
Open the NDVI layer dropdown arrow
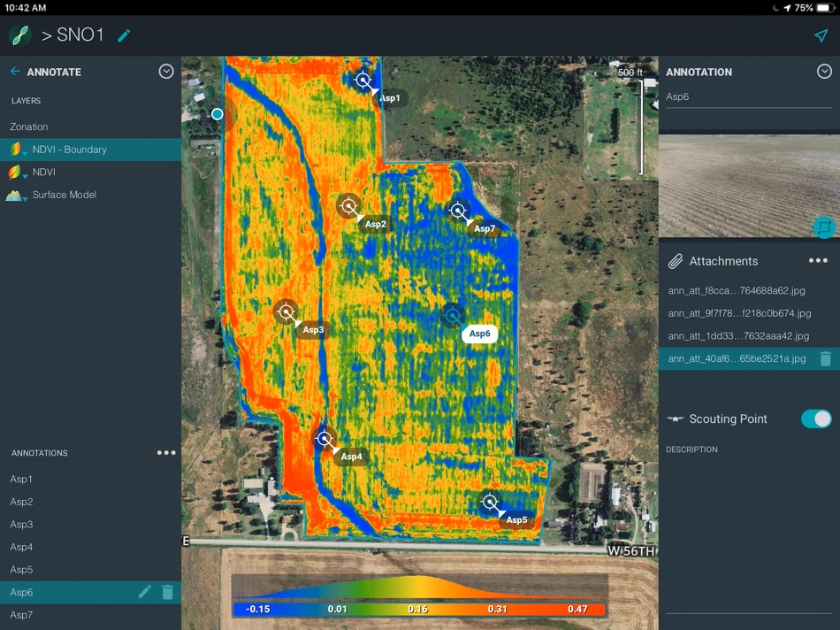25,176
